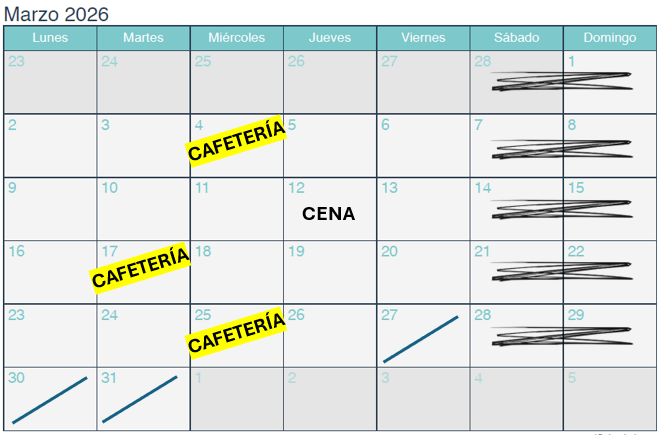This screenshot has height=435, width=663.
Task: Click the scribble across March 21–22
Action: [562, 271]
